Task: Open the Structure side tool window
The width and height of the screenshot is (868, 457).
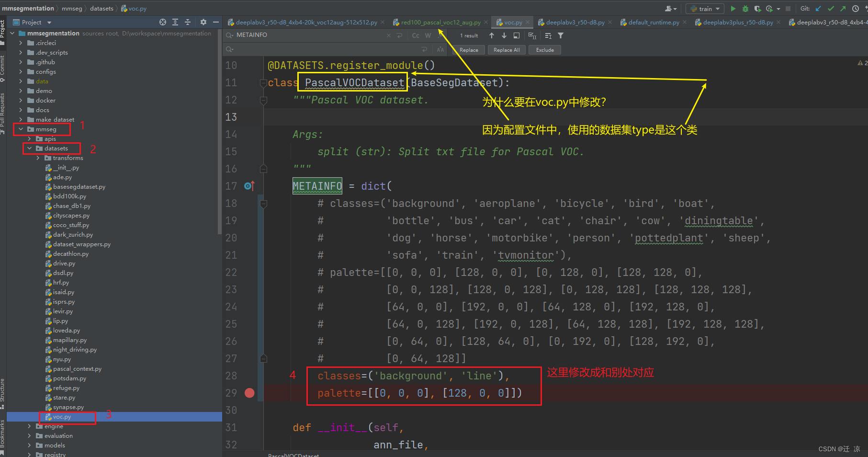Action: (x=3, y=394)
